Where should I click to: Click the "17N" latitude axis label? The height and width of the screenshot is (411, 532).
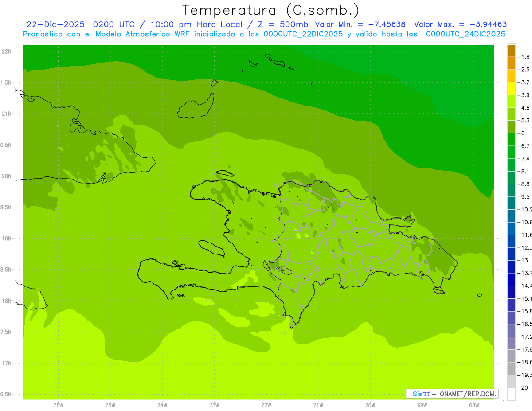pos(7,363)
